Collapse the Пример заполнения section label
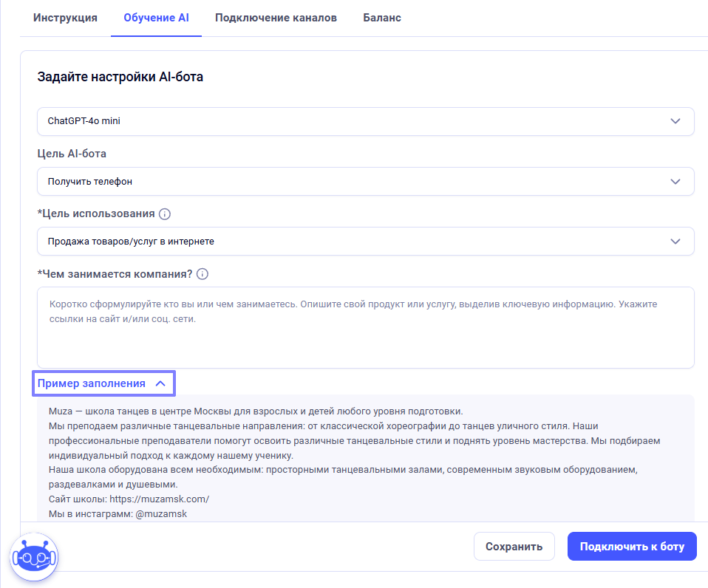The width and height of the screenshot is (708, 588). coord(92,383)
